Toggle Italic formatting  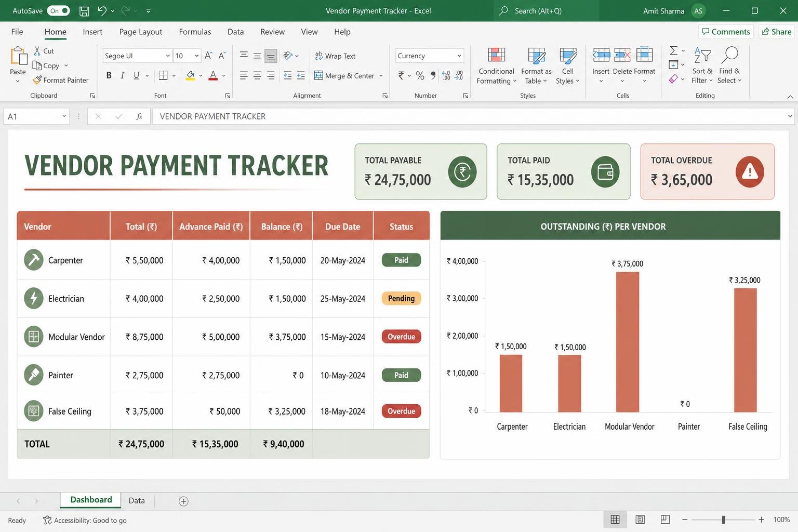coord(122,75)
